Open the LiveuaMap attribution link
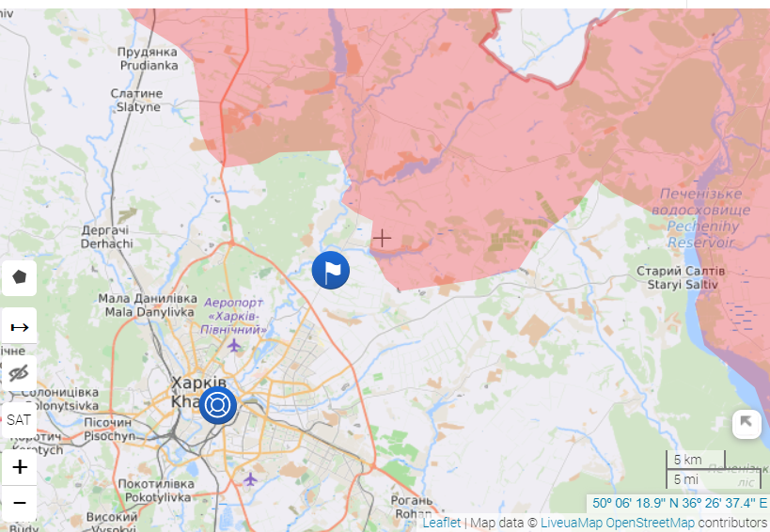 [x=571, y=523]
